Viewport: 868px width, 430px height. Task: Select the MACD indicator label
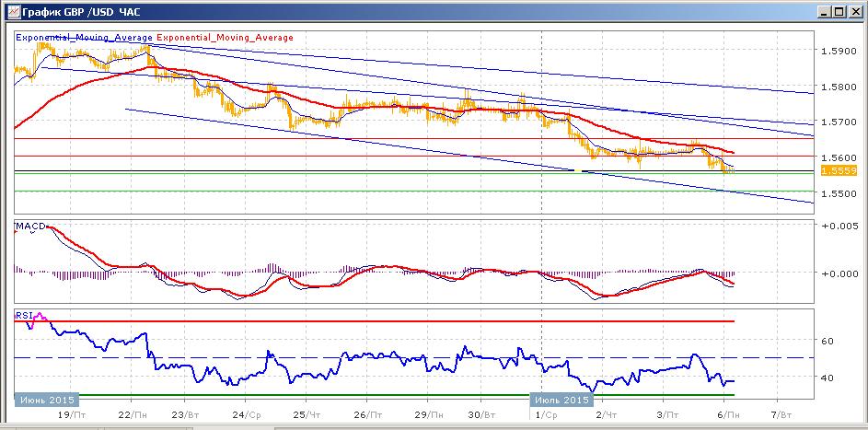coord(30,227)
